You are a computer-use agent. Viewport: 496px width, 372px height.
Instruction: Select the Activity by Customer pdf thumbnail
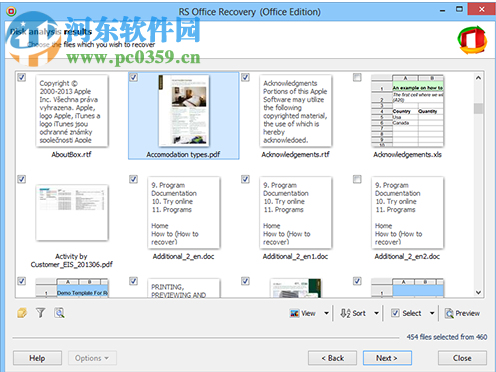click(x=72, y=213)
